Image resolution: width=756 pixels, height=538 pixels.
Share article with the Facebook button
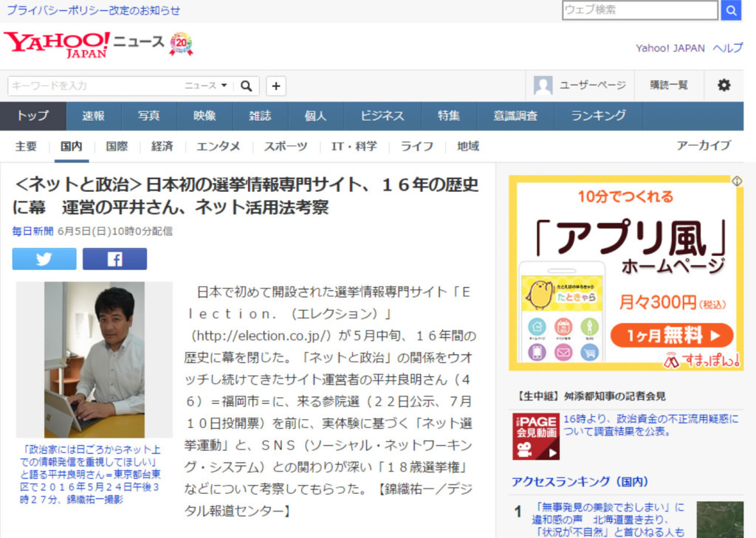pyautogui.click(x=114, y=259)
